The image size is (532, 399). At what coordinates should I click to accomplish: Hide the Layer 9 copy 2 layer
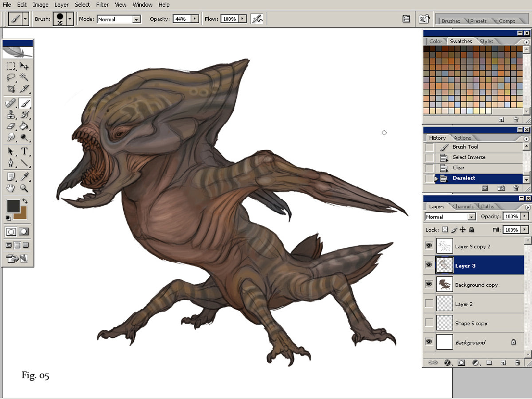pos(429,246)
